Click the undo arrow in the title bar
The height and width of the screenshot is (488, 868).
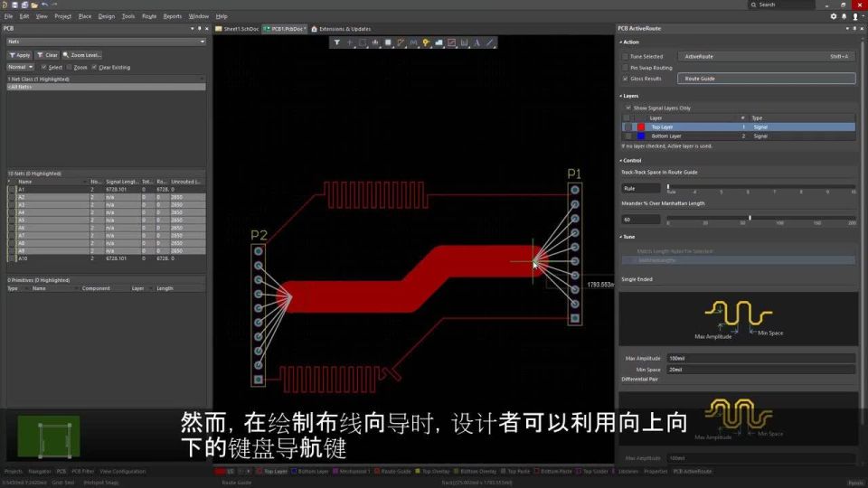[x=44, y=5]
